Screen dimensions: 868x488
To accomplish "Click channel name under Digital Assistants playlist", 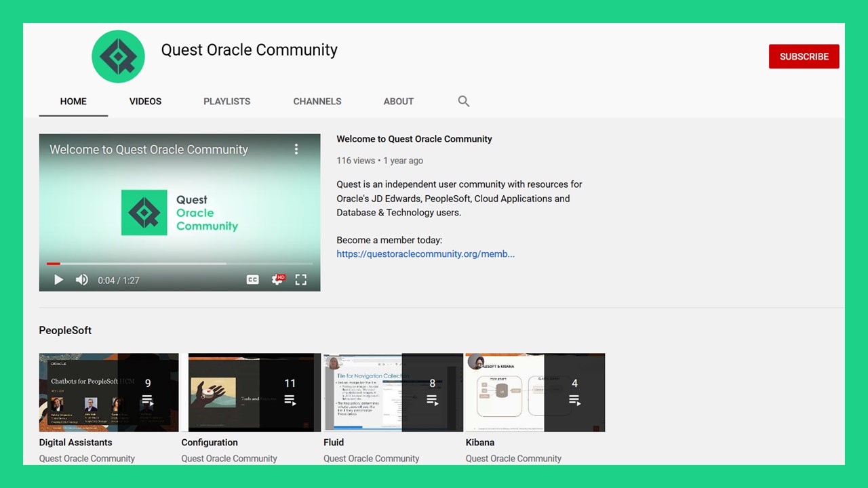I will [87, 458].
